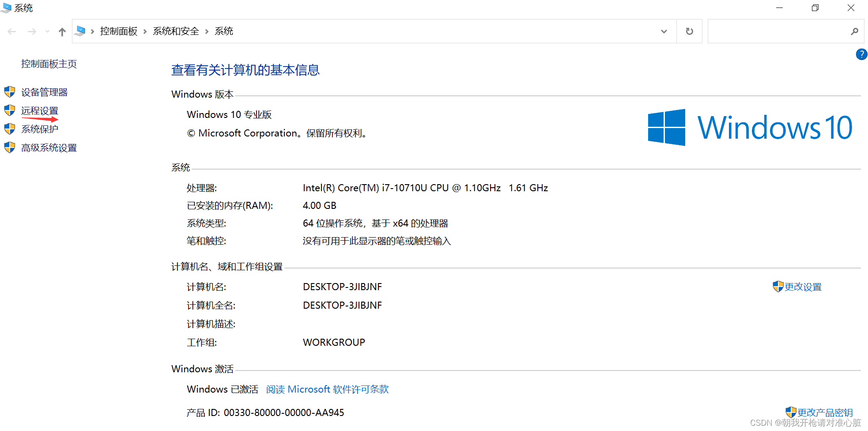Click the 没有可用于此显示器的笔或触控输入 value
The height and width of the screenshot is (431, 868).
click(377, 241)
